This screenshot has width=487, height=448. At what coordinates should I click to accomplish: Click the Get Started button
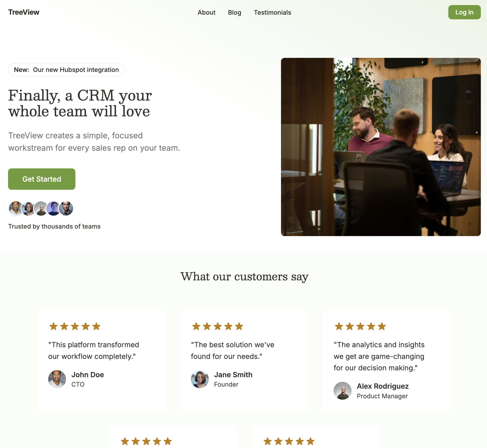pos(42,179)
